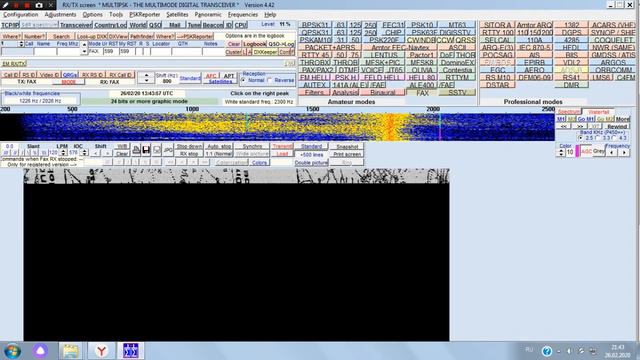Open the Logbook button

pyautogui.click(x=254, y=44)
